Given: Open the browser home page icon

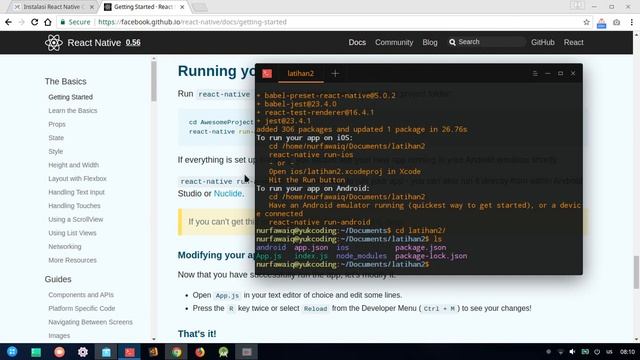Looking at the screenshot, I should (x=48, y=22).
